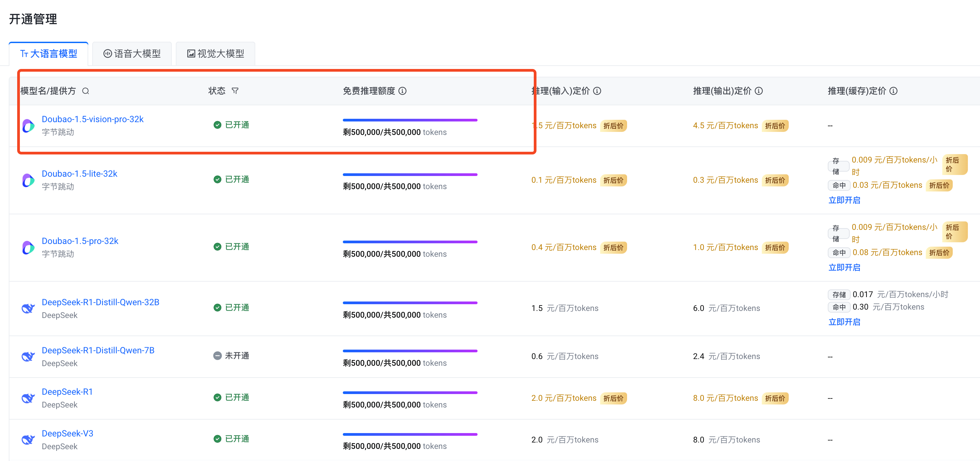The width and height of the screenshot is (980, 461).
Task: Click 折后价 badge beside 4.5 元/百万tokens
Action: point(775,126)
